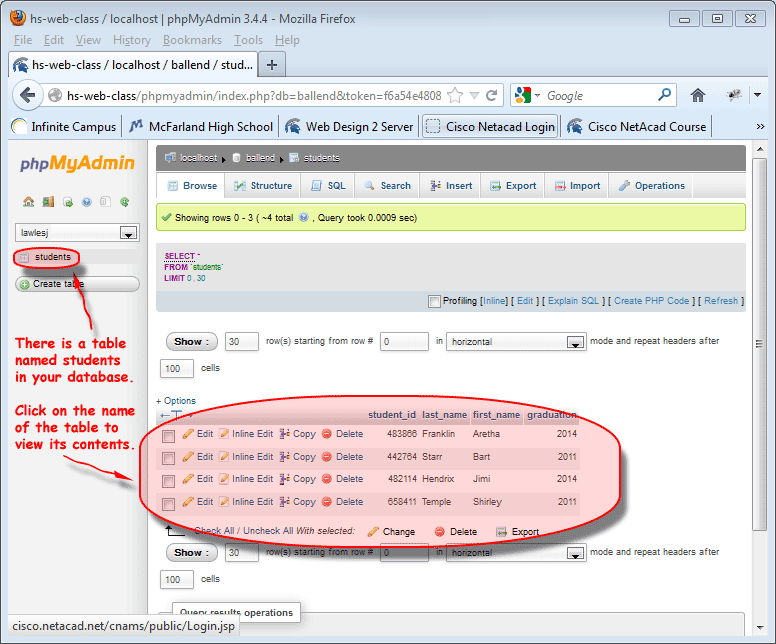The width and height of the screenshot is (776, 644).
Task: Check the row checkbox for Aretha Franklin
Action: click(168, 436)
